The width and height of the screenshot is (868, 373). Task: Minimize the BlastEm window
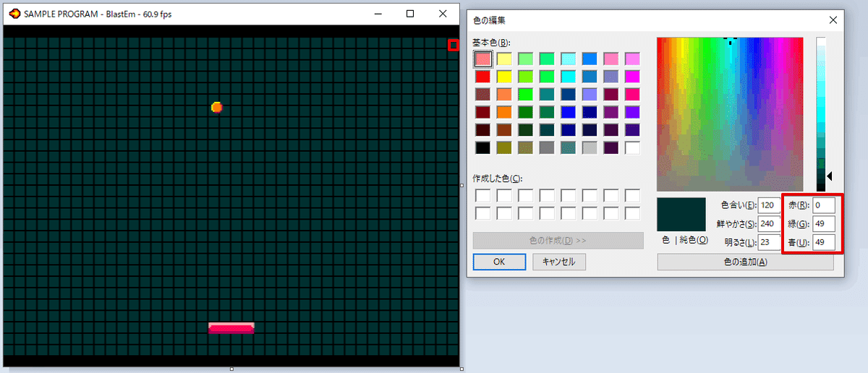(378, 14)
